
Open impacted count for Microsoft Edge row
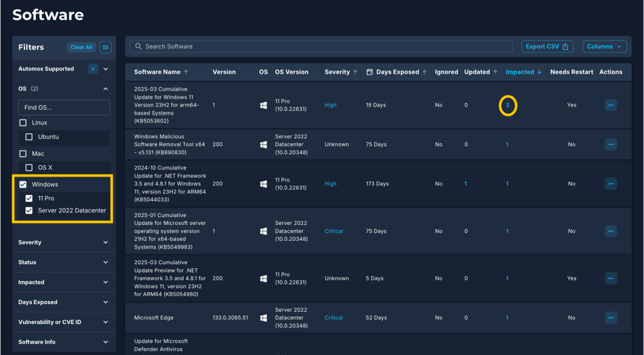507,318
